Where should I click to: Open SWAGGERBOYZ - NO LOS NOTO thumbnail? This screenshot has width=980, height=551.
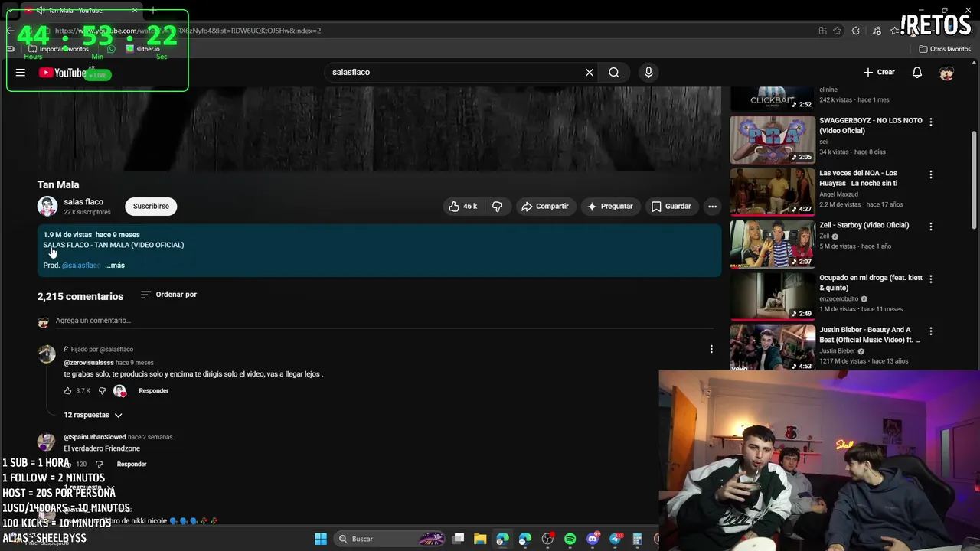(772, 139)
